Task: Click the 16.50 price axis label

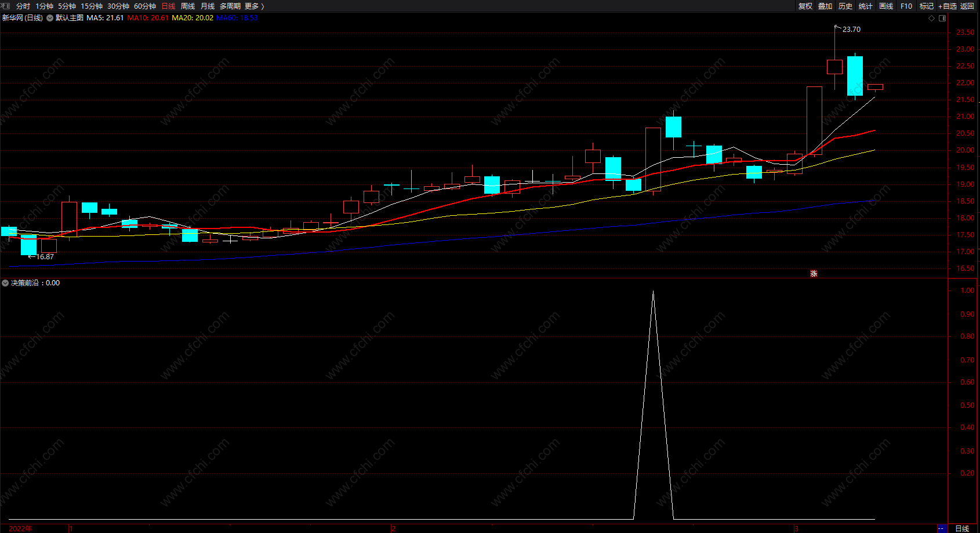Action: pyautogui.click(x=966, y=269)
